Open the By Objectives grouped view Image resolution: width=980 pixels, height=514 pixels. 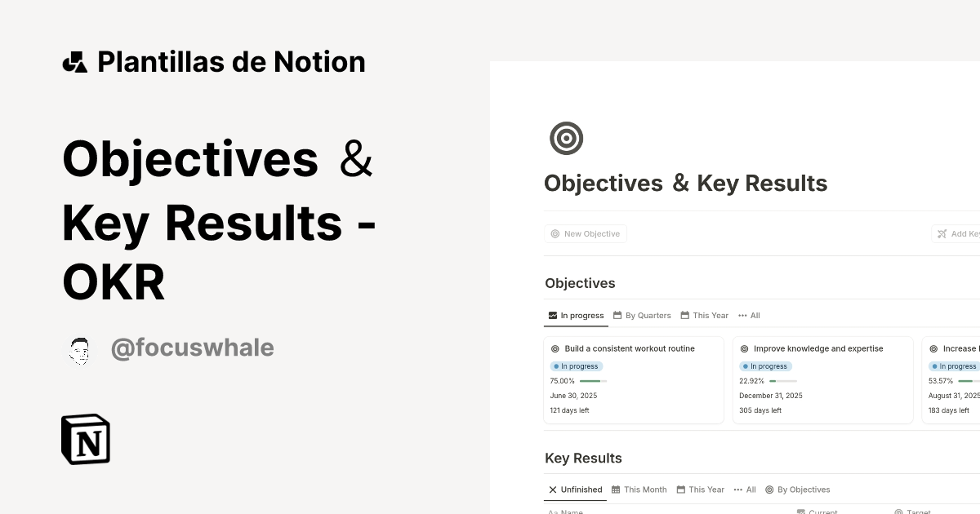click(x=798, y=490)
